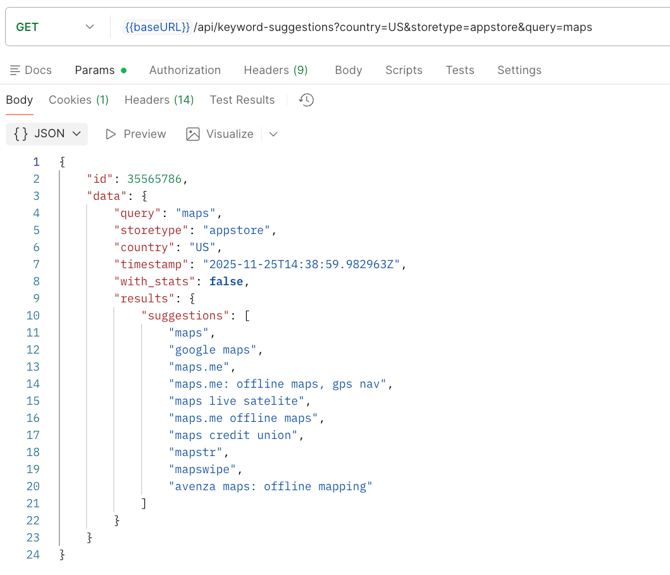Viewport: 670px width, 575px height.
Task: Switch to the Params tab
Action: (x=95, y=70)
